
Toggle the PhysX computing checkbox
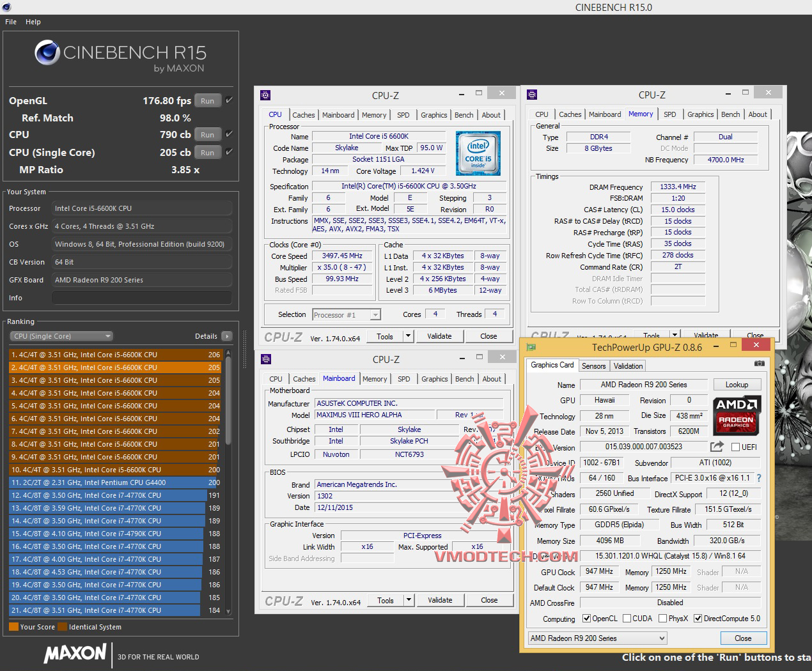[663, 619]
